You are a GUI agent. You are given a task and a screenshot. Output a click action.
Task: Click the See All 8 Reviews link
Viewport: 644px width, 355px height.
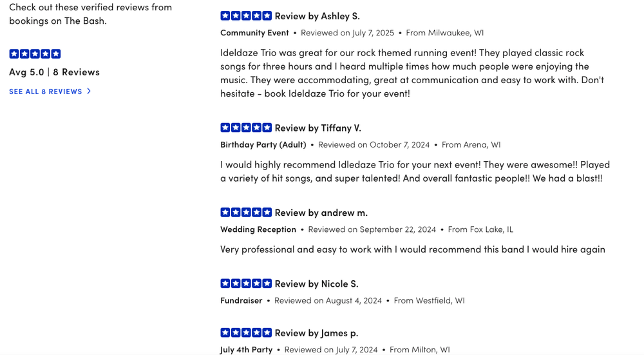point(46,91)
